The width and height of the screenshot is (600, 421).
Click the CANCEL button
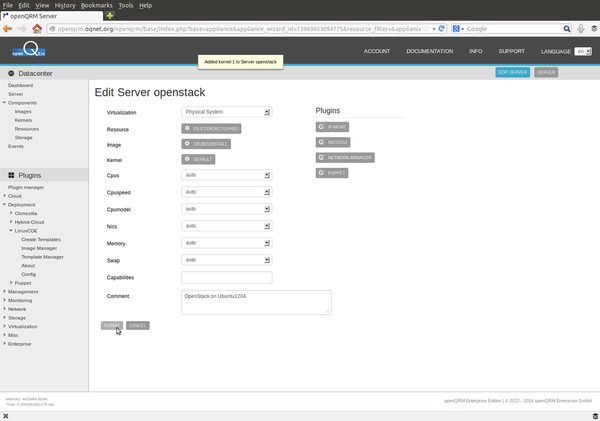tap(137, 325)
